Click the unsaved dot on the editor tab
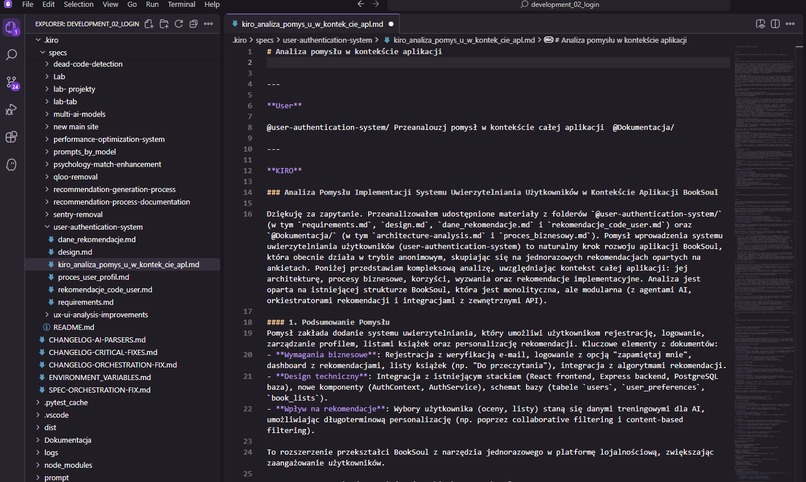The height and width of the screenshot is (482, 806). point(391,24)
